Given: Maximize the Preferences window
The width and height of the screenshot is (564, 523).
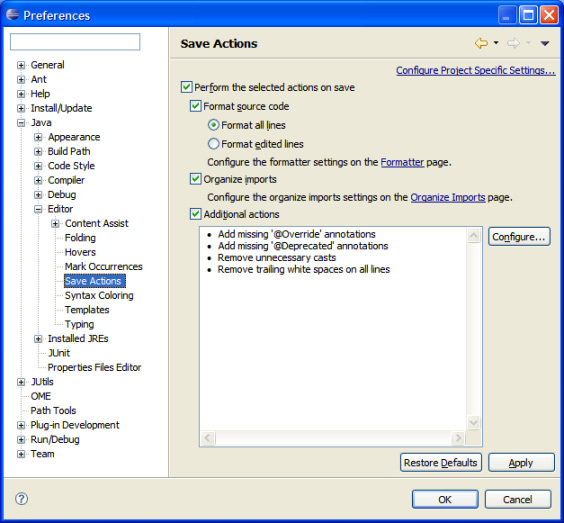Looking at the screenshot, I should [528, 15].
